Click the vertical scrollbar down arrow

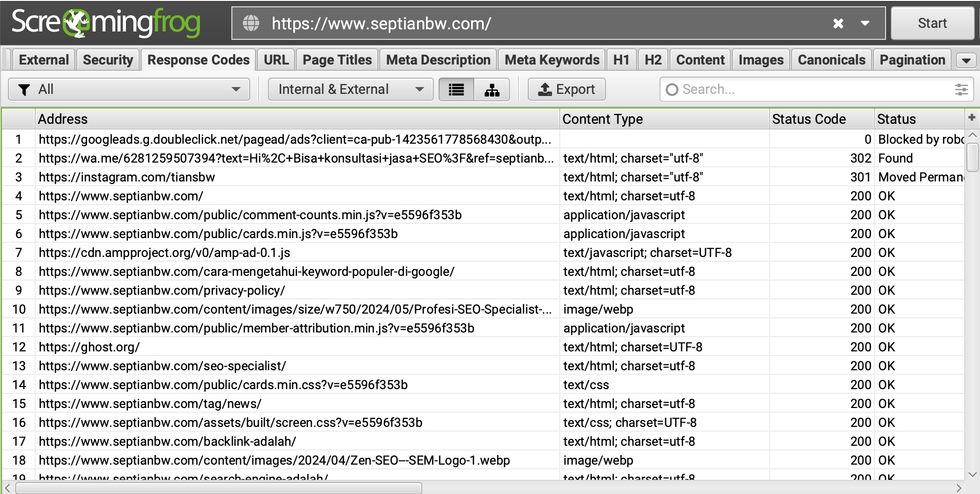(x=972, y=474)
